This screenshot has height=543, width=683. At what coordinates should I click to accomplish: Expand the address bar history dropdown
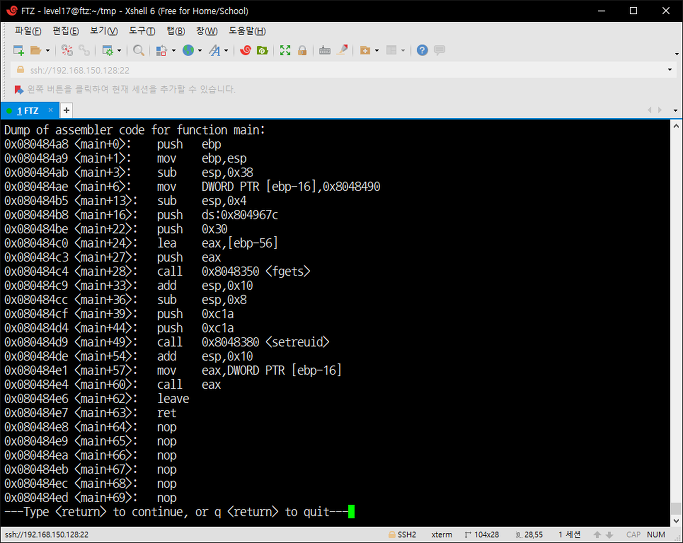click(670, 70)
